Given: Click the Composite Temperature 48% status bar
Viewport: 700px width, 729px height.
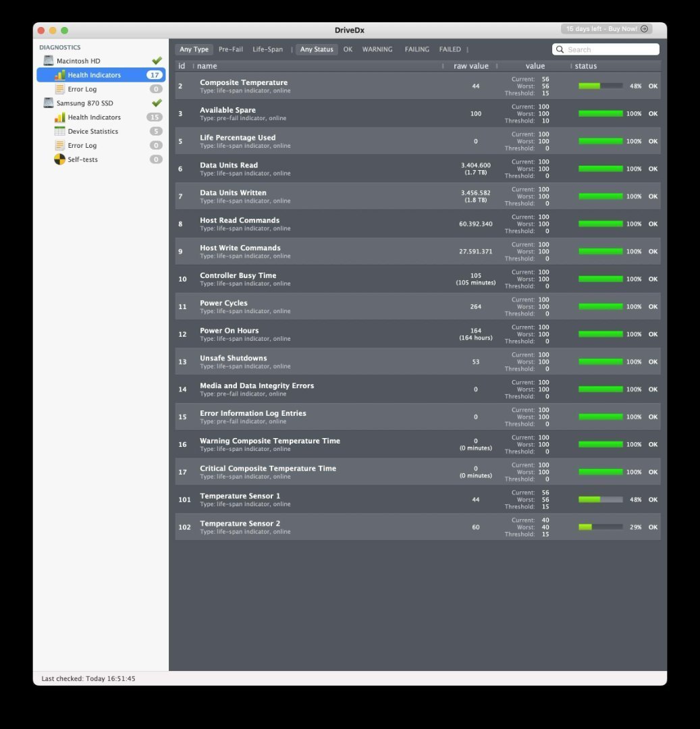Looking at the screenshot, I should pos(601,86).
